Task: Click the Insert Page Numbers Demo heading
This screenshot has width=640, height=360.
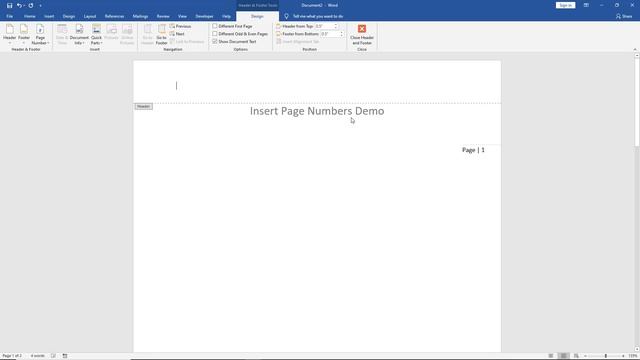Action: [x=317, y=111]
